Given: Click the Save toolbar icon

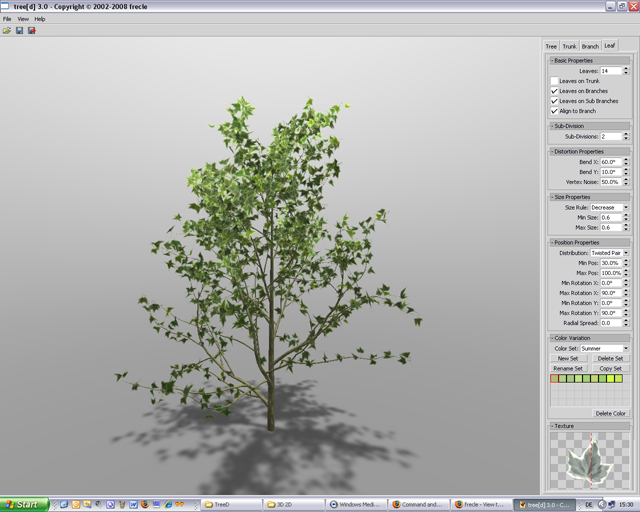Looking at the screenshot, I should (x=19, y=31).
